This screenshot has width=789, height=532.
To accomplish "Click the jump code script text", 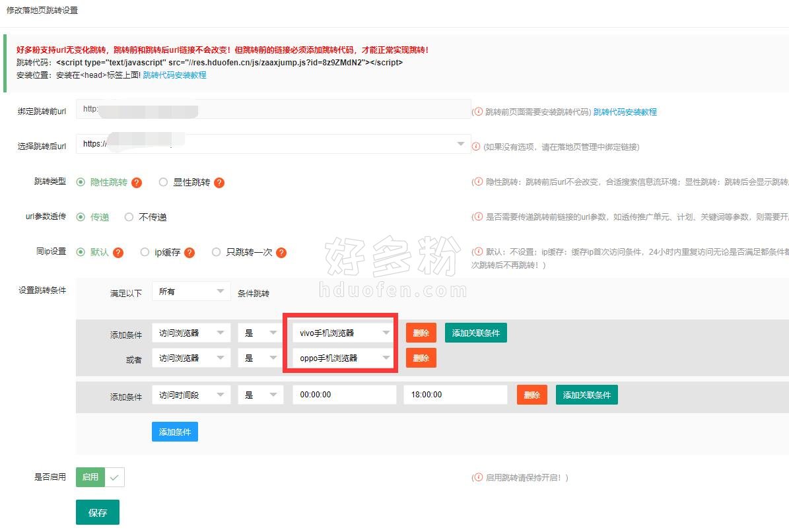I will coord(230,62).
